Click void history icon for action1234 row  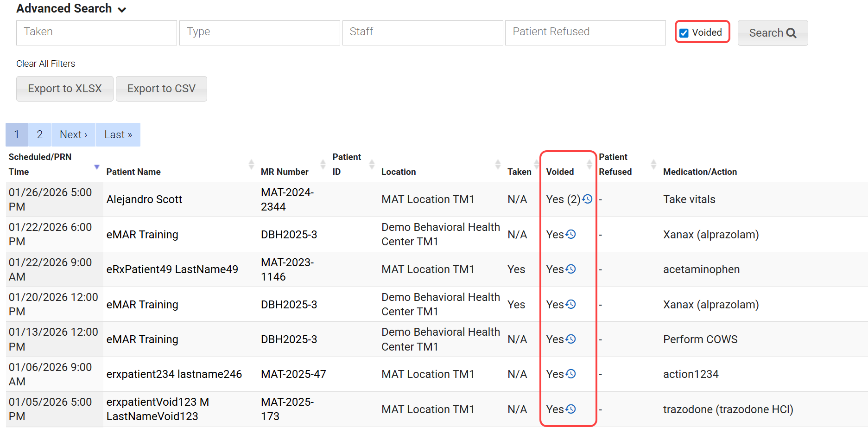click(571, 374)
